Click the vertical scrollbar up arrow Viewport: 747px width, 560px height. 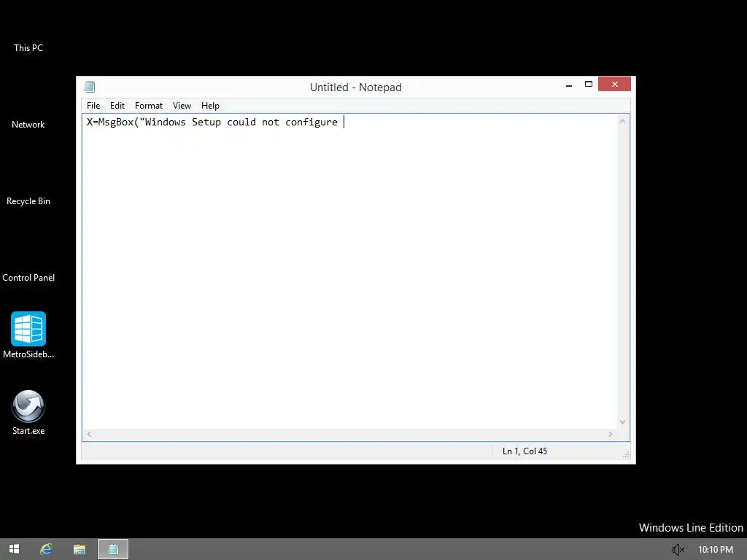[x=622, y=122]
